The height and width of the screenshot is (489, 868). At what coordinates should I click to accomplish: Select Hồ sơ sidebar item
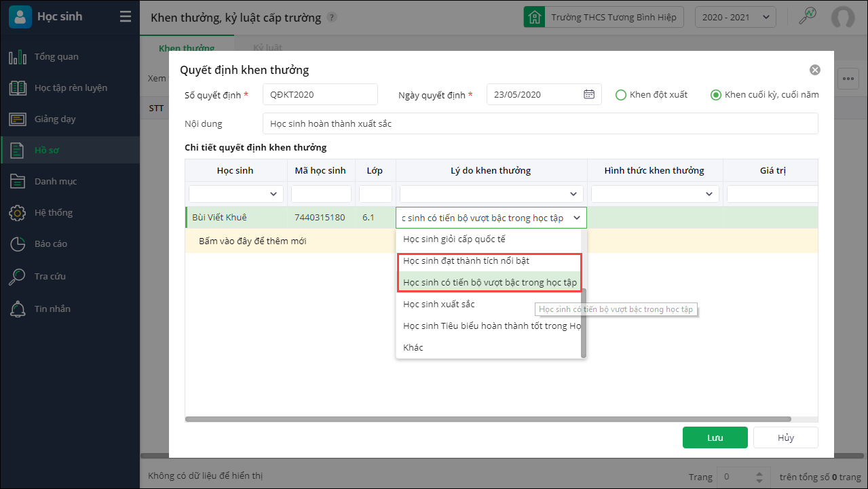pos(70,150)
